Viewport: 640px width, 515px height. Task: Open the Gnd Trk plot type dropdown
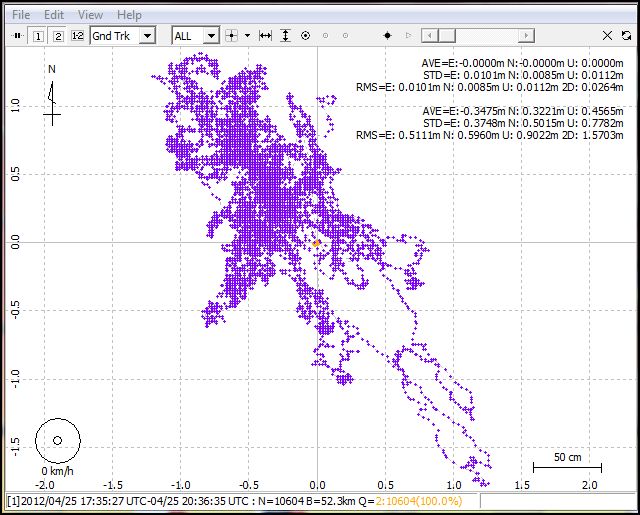[147, 35]
